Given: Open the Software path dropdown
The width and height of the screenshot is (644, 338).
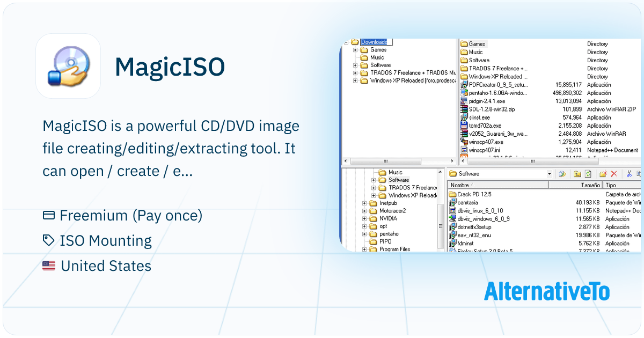Looking at the screenshot, I should point(549,174).
